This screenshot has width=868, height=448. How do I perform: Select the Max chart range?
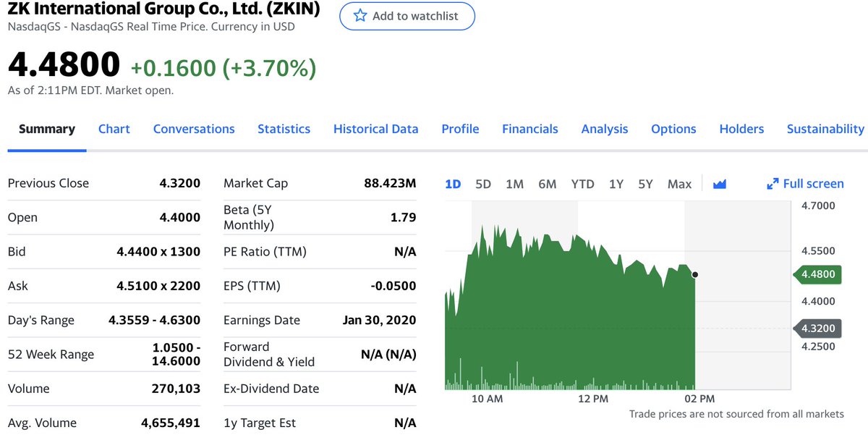(679, 184)
